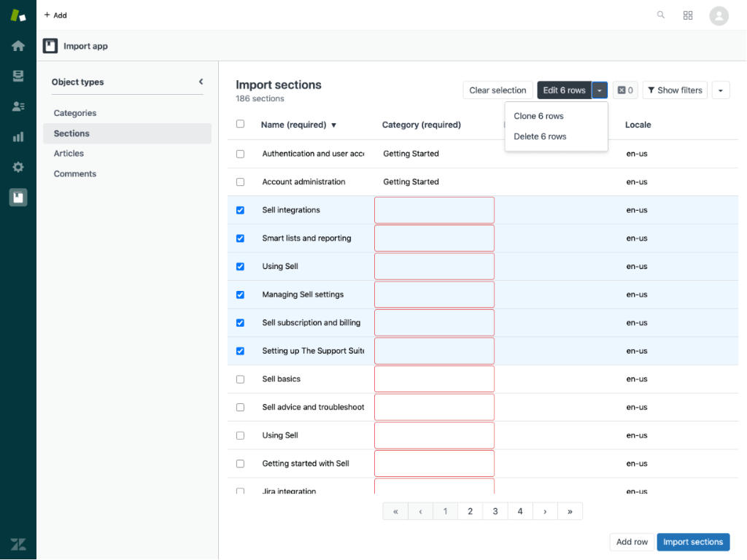Sort by the Name column dropdown arrow
This screenshot has height=560, width=747.
pos(334,125)
